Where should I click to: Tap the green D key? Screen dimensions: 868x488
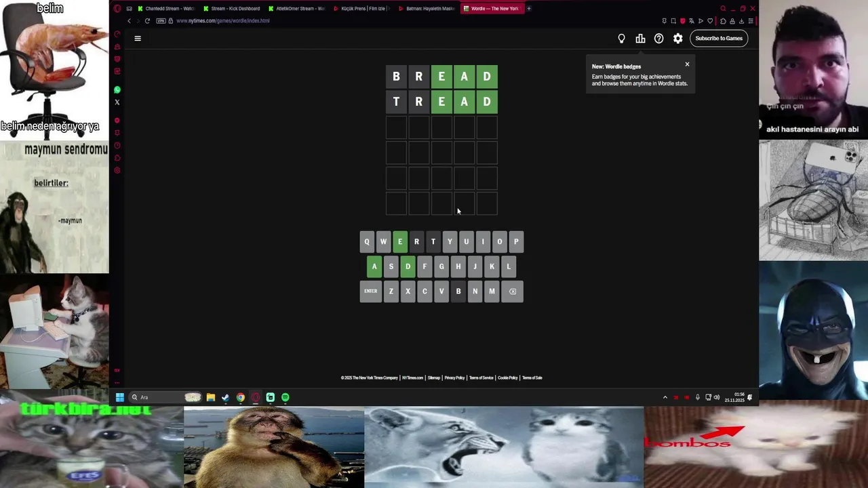pos(408,266)
